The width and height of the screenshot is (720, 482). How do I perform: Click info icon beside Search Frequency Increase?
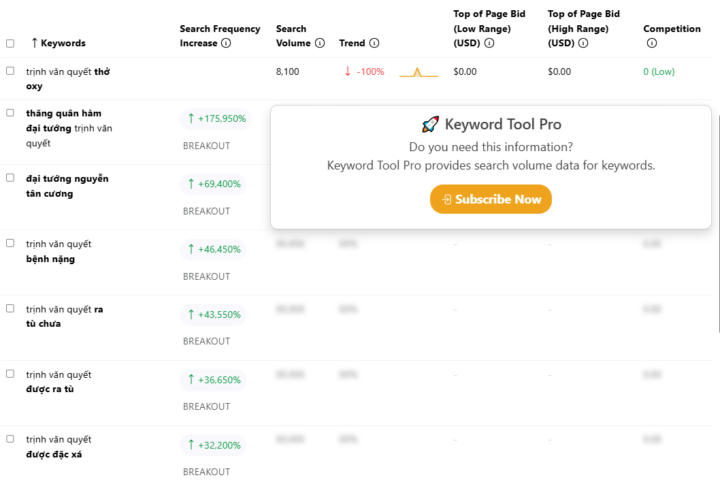click(x=226, y=43)
